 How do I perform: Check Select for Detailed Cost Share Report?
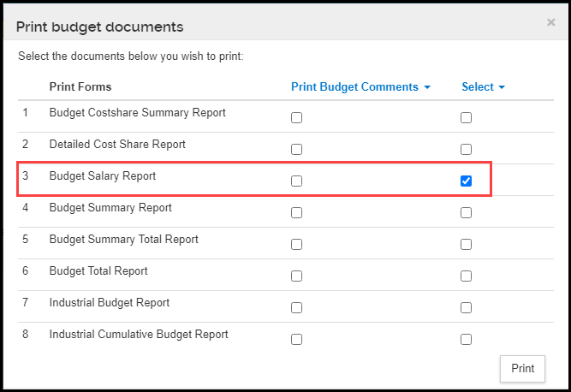(466, 149)
